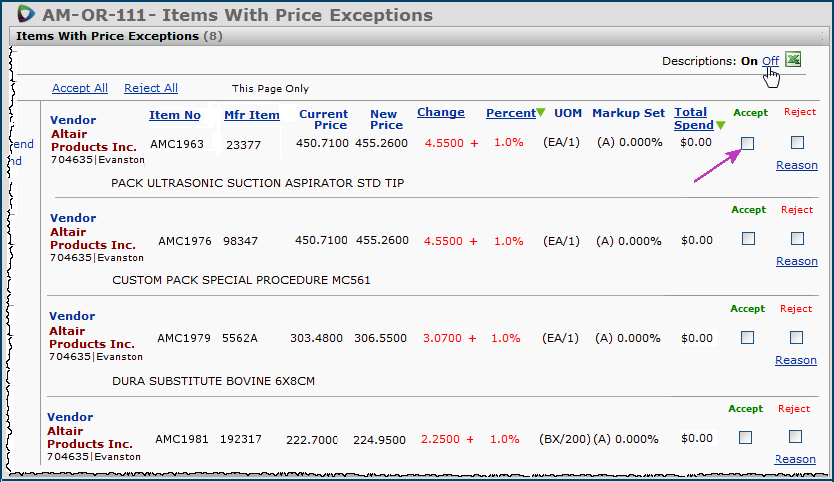The height and width of the screenshot is (482, 834).
Task: Check Accept box for item AMC1979
Action: (747, 337)
